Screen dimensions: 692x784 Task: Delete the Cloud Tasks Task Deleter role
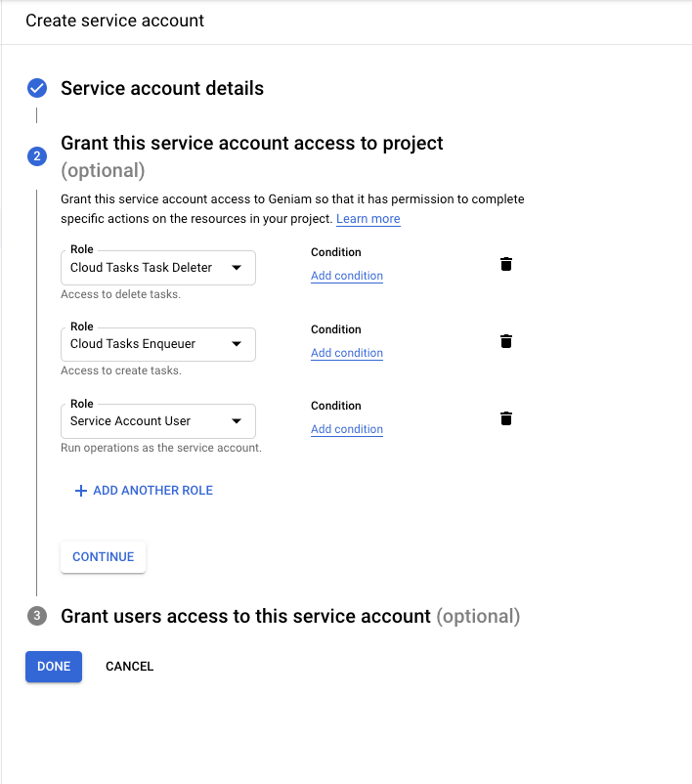(x=505, y=264)
